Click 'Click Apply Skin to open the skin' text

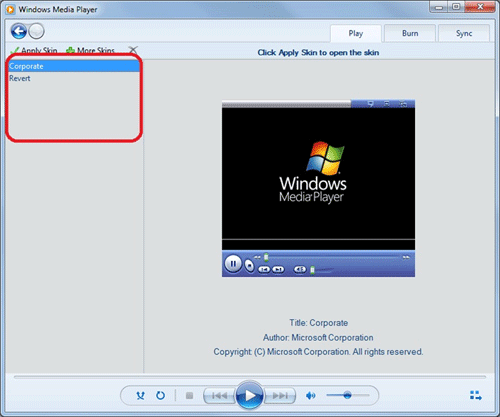[x=318, y=52]
